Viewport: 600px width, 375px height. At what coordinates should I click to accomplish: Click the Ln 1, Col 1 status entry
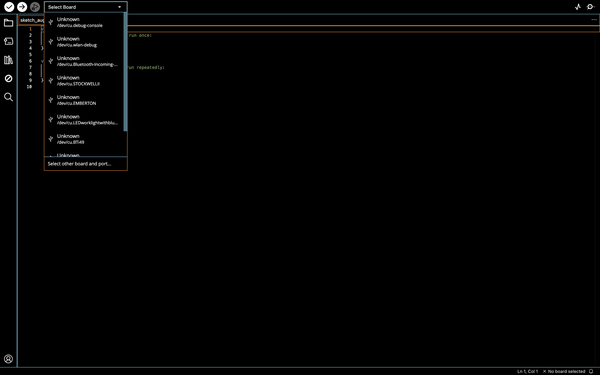527,372
